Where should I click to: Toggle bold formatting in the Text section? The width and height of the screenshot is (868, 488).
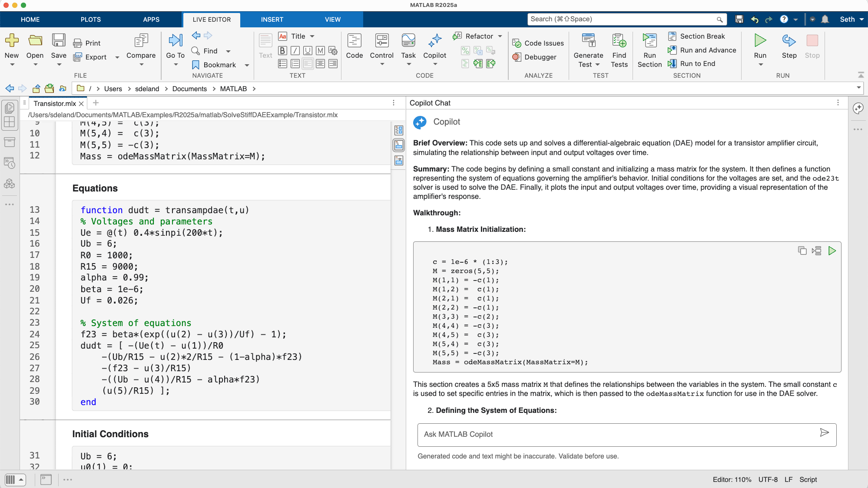[282, 50]
